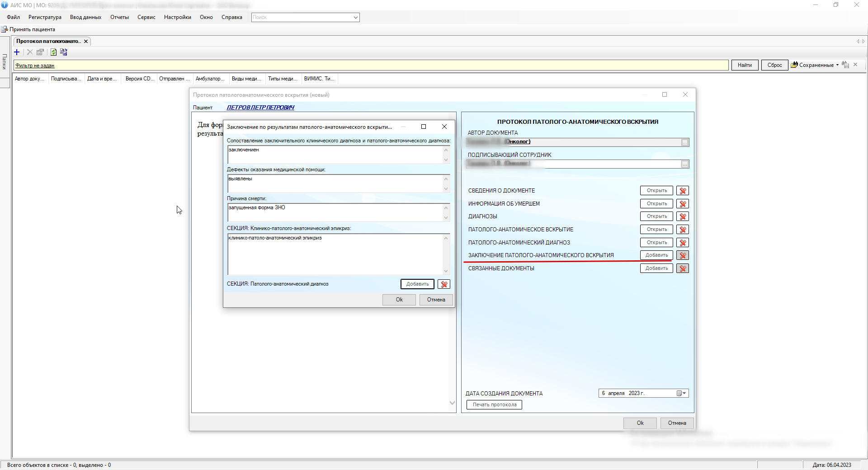Close filter bar with X icon

855,65
